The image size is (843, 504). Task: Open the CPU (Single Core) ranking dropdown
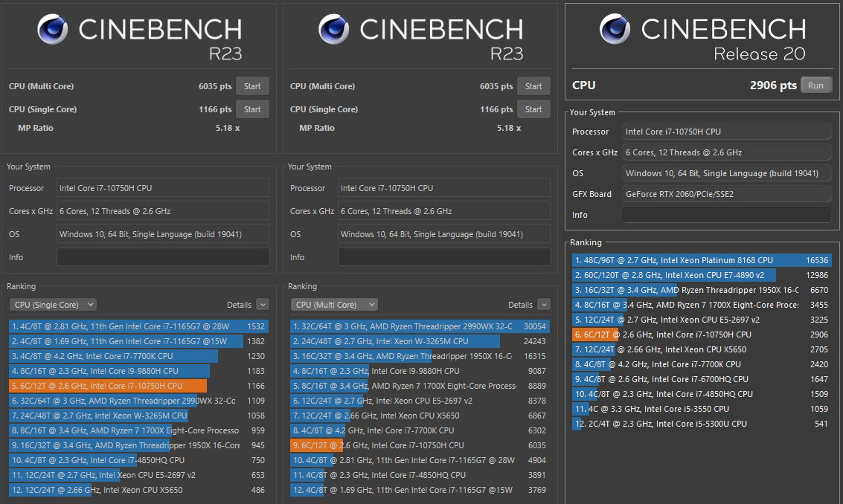click(x=53, y=305)
